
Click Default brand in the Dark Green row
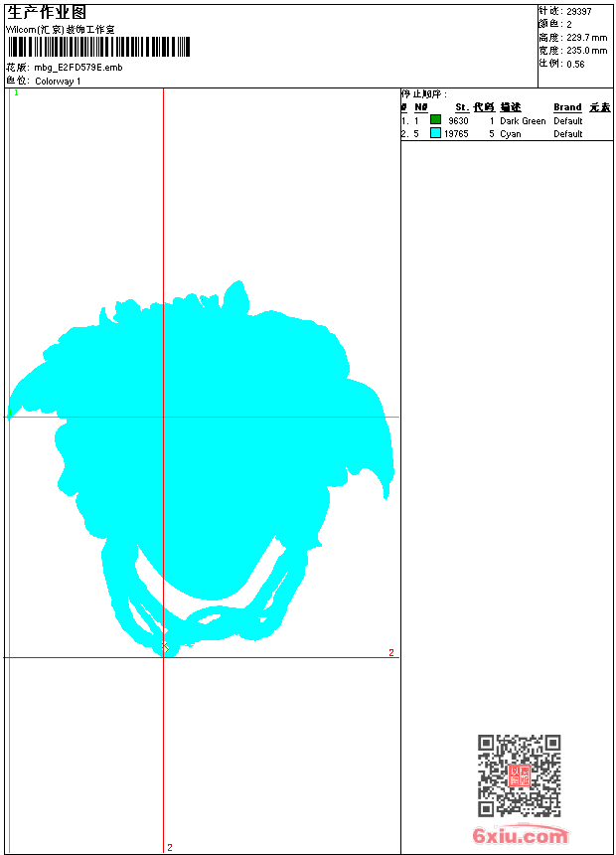coord(568,121)
